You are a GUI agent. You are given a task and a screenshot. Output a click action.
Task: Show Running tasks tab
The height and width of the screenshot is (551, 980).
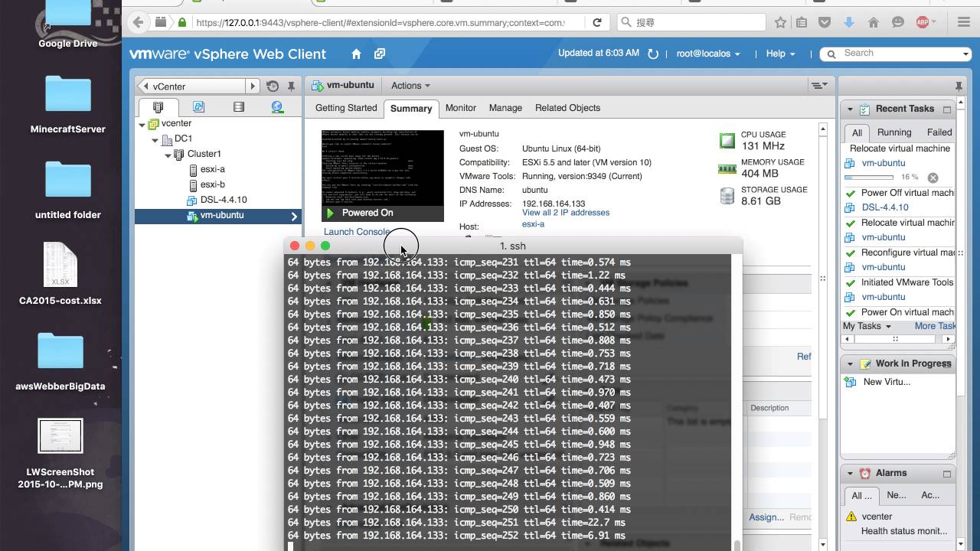tap(894, 132)
